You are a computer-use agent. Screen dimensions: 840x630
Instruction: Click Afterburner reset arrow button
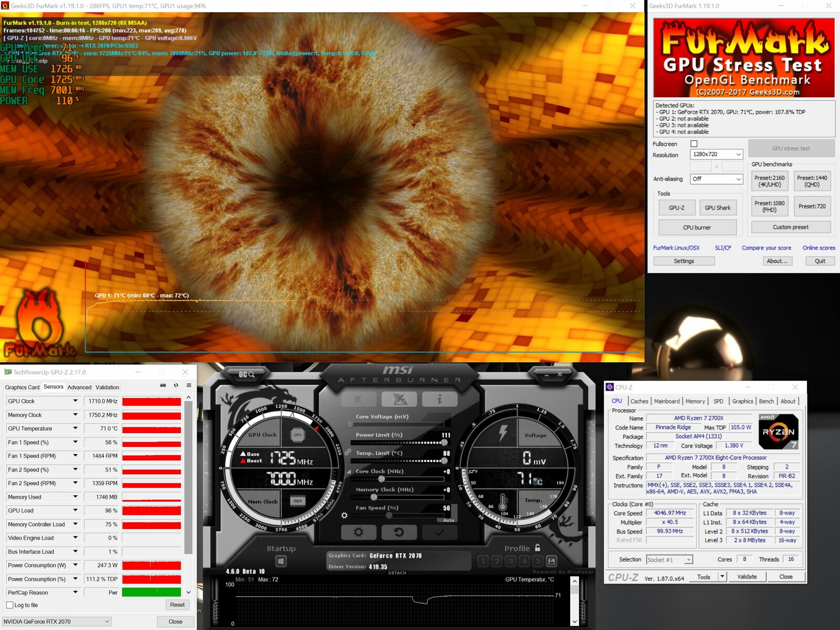click(x=399, y=532)
